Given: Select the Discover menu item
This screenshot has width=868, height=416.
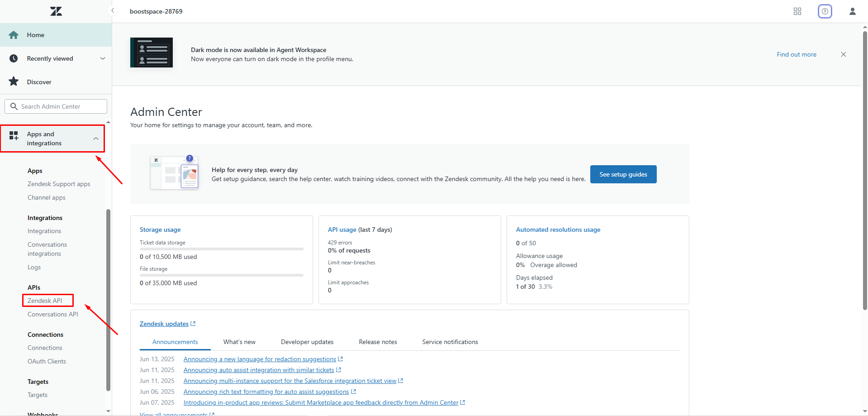Looking at the screenshot, I should (56, 82).
